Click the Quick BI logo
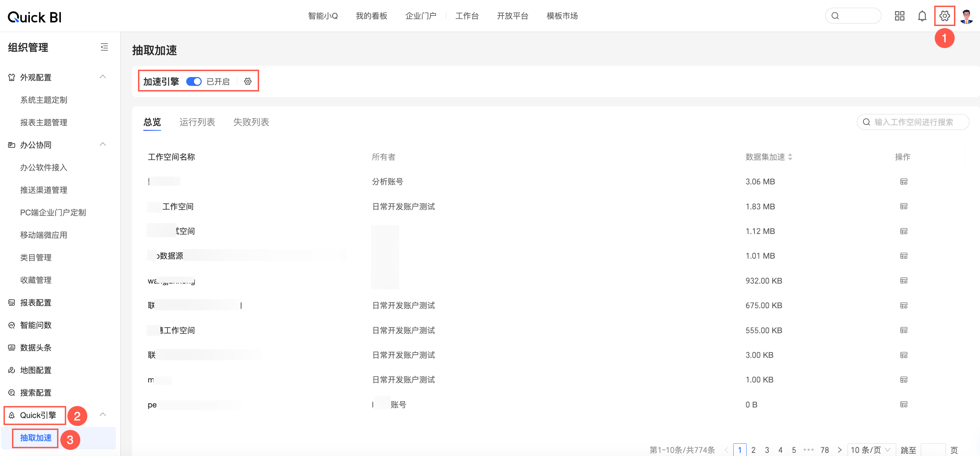 (x=34, y=17)
